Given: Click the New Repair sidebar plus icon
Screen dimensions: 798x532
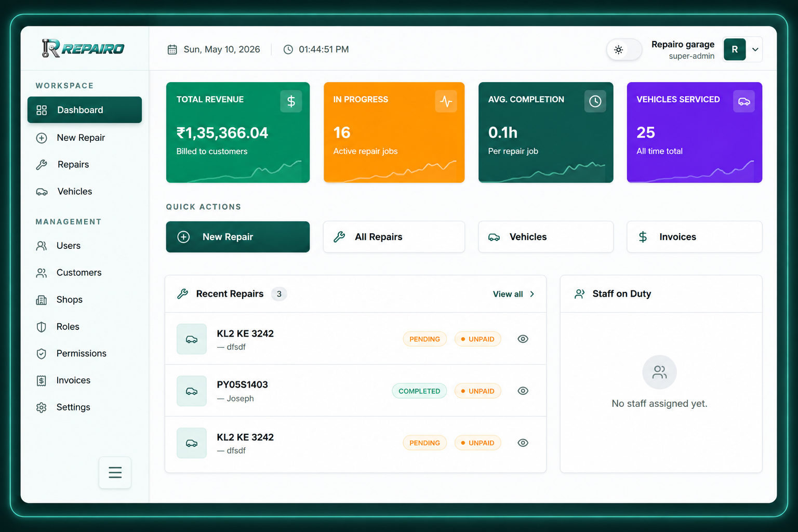Looking at the screenshot, I should (x=42, y=138).
